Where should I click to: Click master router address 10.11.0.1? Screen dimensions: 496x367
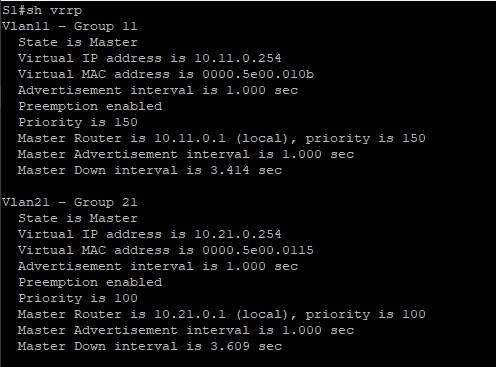pyautogui.click(x=190, y=138)
